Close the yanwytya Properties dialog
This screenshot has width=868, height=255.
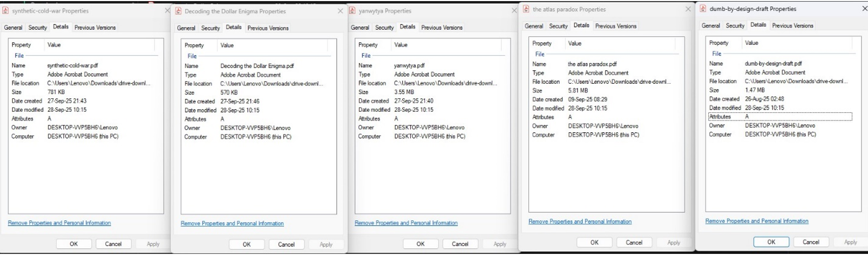point(513,11)
